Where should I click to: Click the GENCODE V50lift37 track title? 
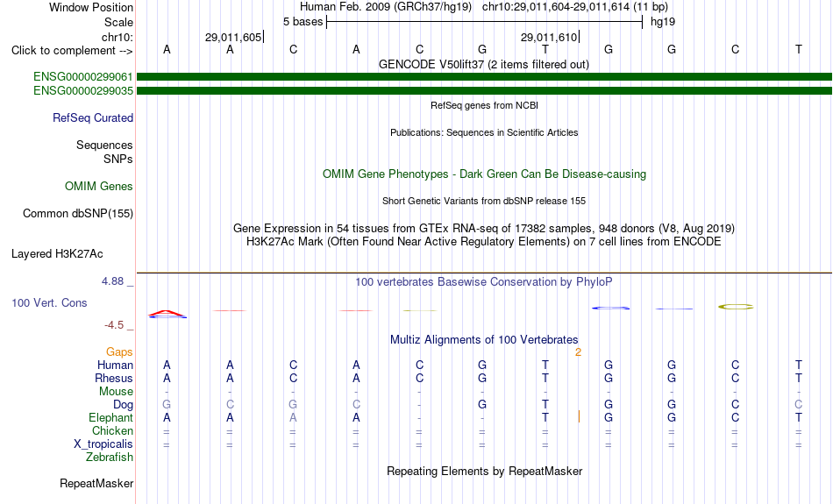tap(483, 64)
